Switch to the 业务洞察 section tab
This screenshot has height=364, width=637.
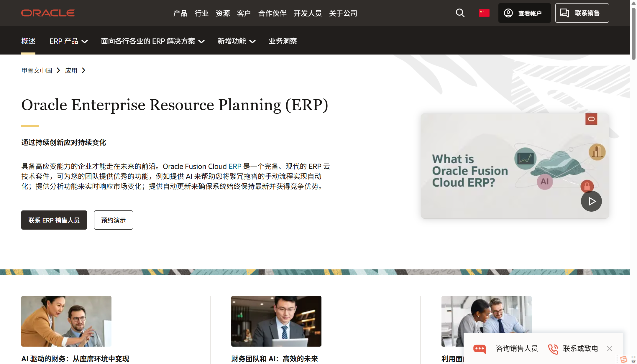(x=283, y=41)
